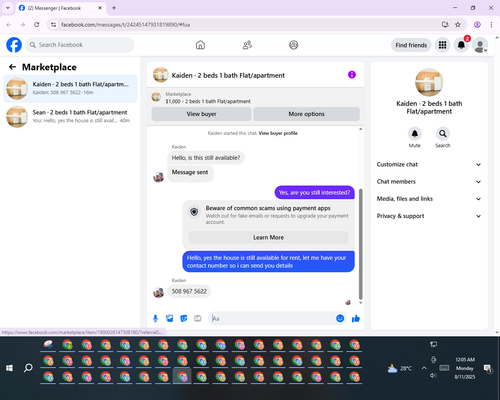The height and width of the screenshot is (400, 500).
Task: Click the chat scrollbar thumb
Action: 360,244
